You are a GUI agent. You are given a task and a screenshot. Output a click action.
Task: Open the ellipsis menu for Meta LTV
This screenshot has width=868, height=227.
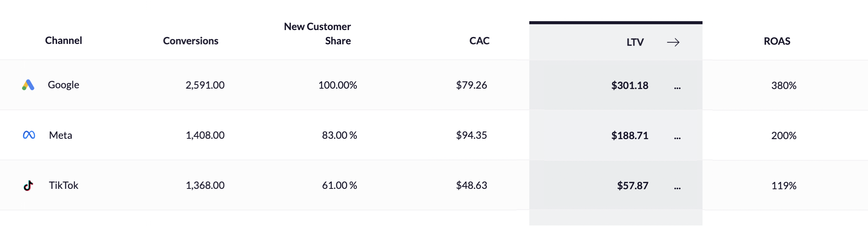pyautogui.click(x=677, y=138)
